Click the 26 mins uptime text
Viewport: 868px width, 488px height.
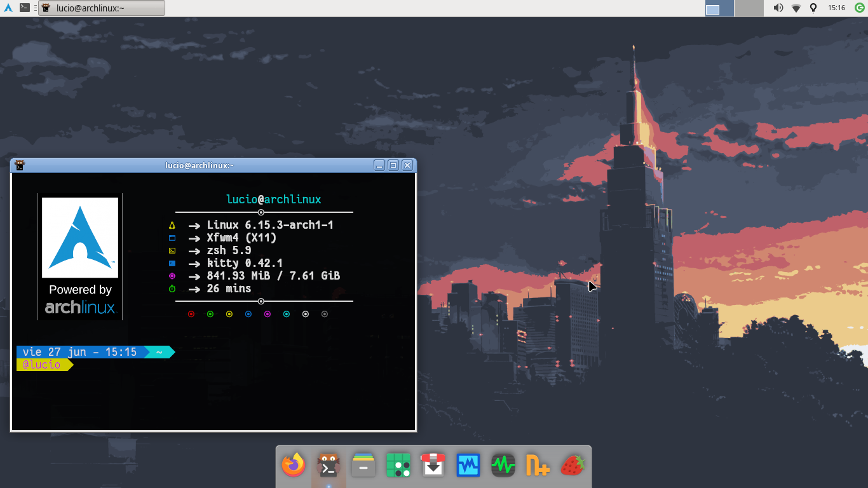pyautogui.click(x=229, y=288)
